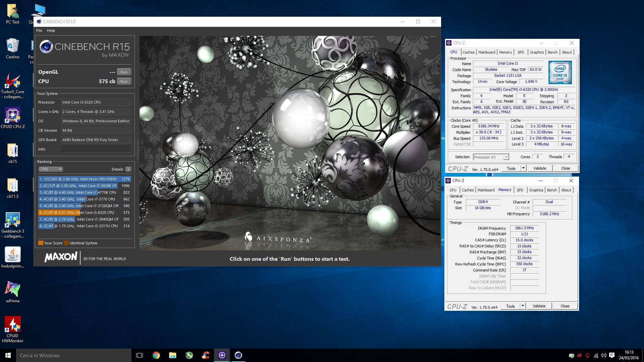Click the Core Speed value 5186.34 MHz
Image resolution: width=644 pixels, height=362 pixels.
point(489,126)
